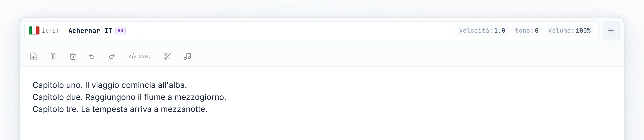This screenshot has height=140, width=644.
Task: Select the scissors split tool
Action: (x=168, y=56)
